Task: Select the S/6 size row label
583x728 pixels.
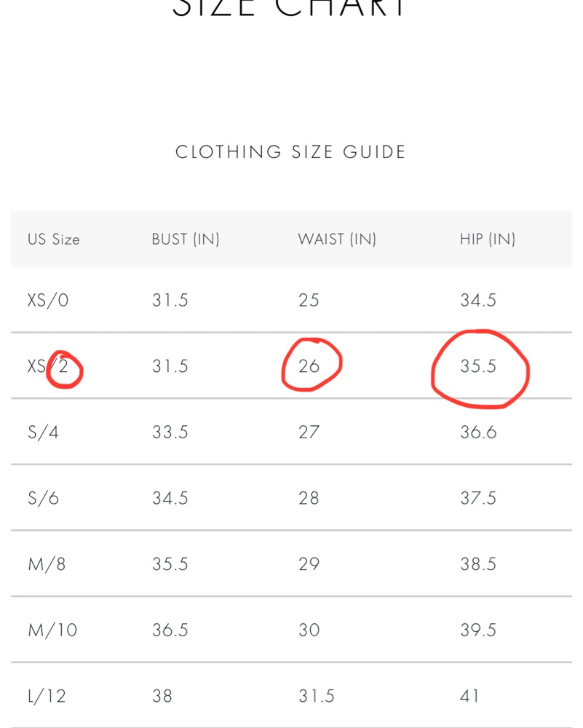Action: click(x=43, y=498)
